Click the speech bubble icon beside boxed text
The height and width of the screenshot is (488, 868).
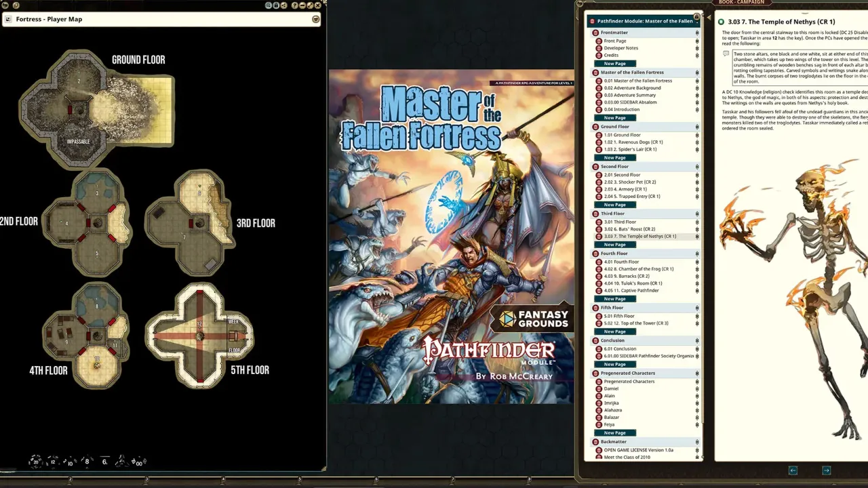coord(726,54)
